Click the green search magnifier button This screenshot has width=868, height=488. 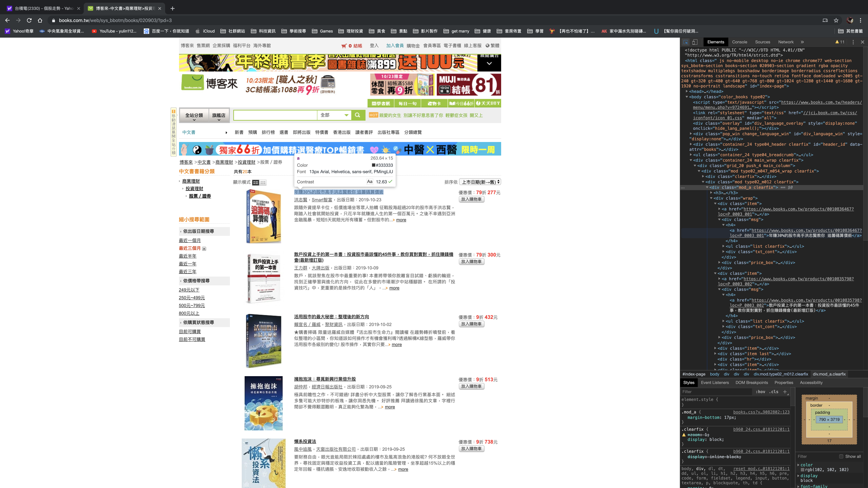tap(357, 115)
